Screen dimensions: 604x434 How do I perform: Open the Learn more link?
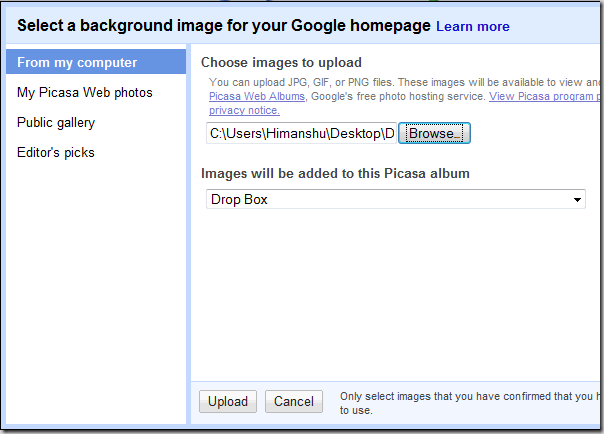(x=472, y=26)
